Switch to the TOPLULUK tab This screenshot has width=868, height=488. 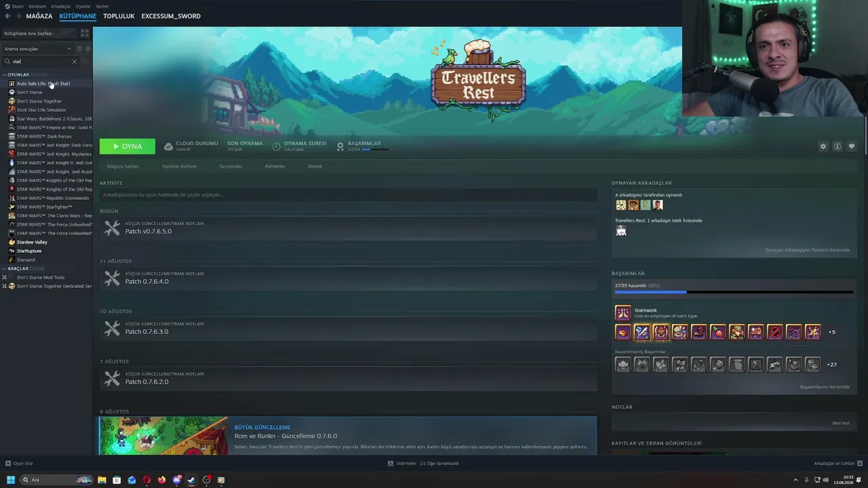point(119,16)
